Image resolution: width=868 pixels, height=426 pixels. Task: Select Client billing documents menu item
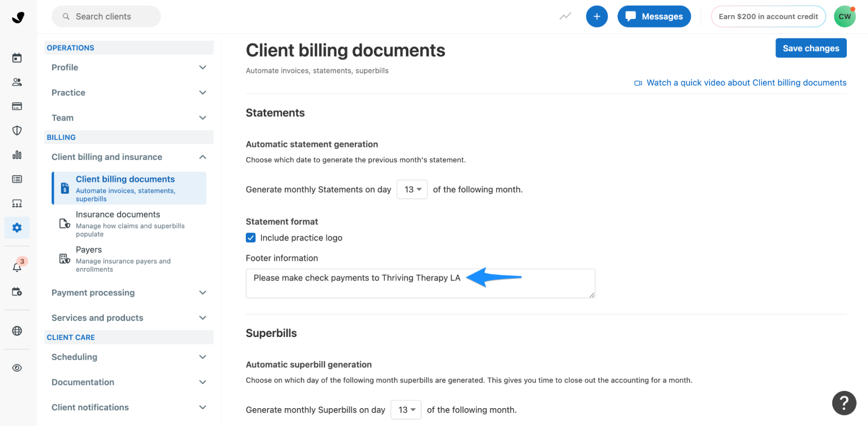pos(129,188)
